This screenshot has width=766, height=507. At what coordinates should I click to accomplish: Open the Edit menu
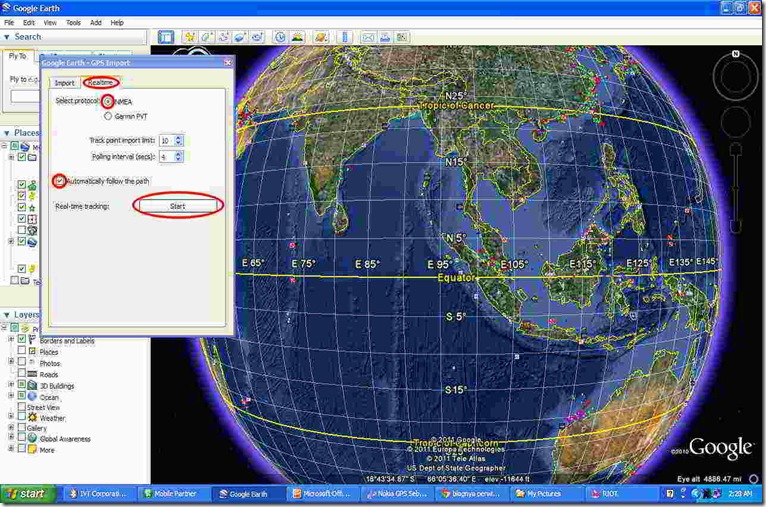(x=29, y=22)
